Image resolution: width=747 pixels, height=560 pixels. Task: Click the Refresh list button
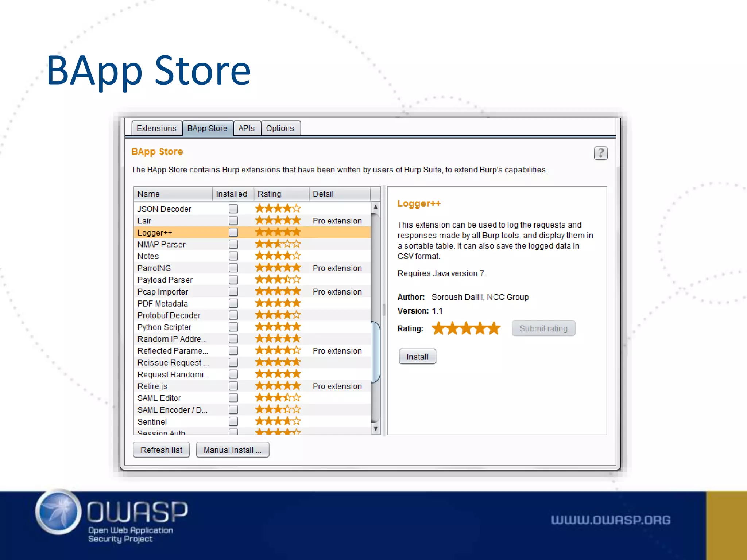161,450
